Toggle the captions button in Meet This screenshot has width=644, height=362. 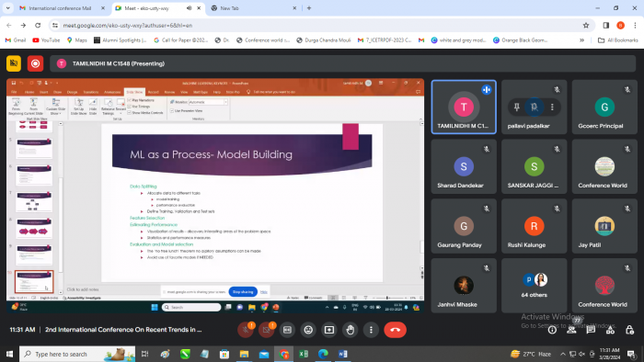287,330
